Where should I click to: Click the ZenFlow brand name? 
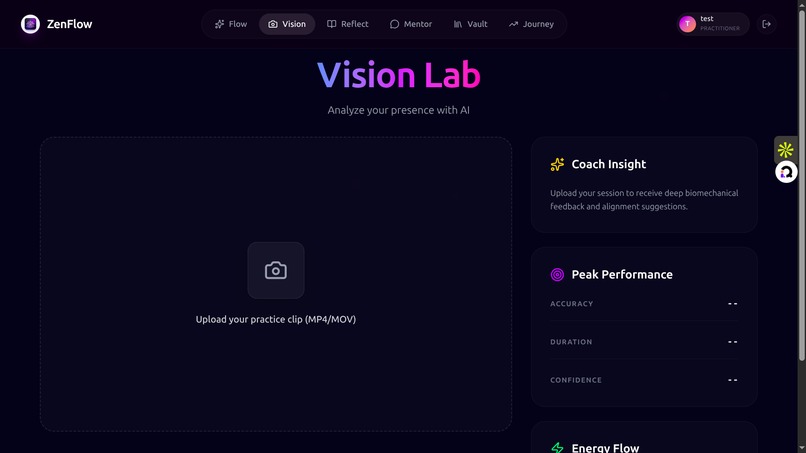coord(69,24)
